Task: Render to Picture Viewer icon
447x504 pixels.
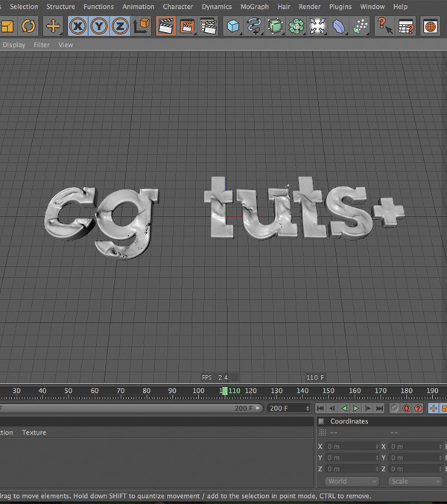Action: [x=187, y=26]
